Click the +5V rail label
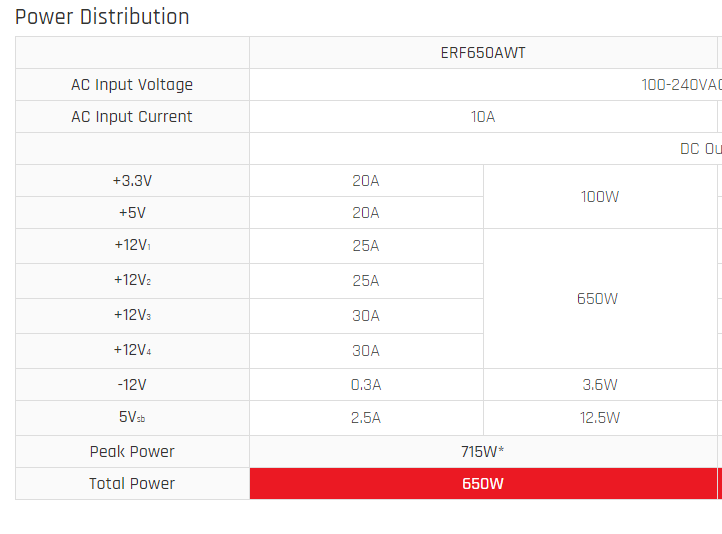The image size is (722, 534). click(x=132, y=213)
